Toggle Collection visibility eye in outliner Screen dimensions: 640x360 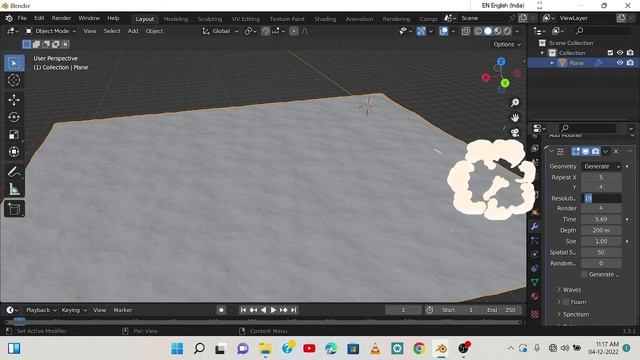click(620, 53)
